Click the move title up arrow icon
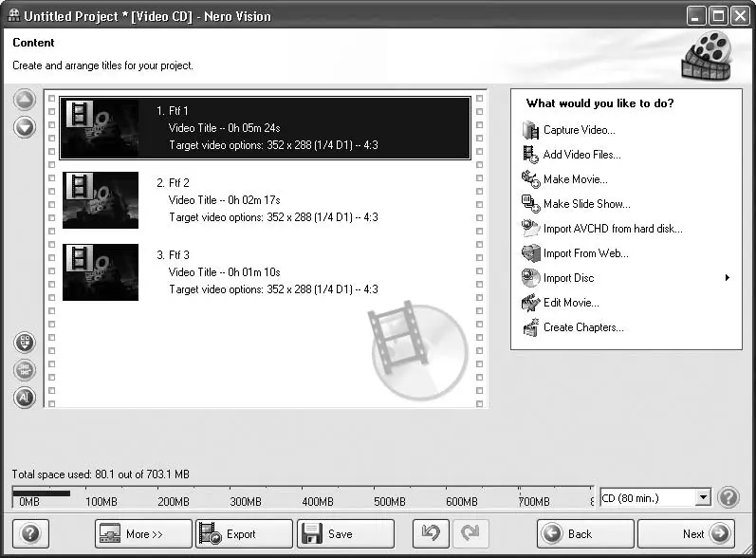 click(25, 100)
